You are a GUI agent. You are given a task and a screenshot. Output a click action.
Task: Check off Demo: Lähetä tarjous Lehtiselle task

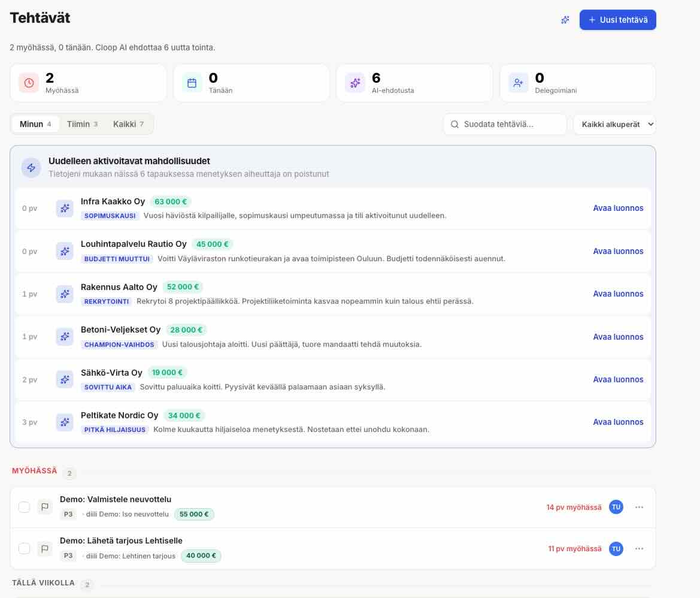[x=24, y=548]
